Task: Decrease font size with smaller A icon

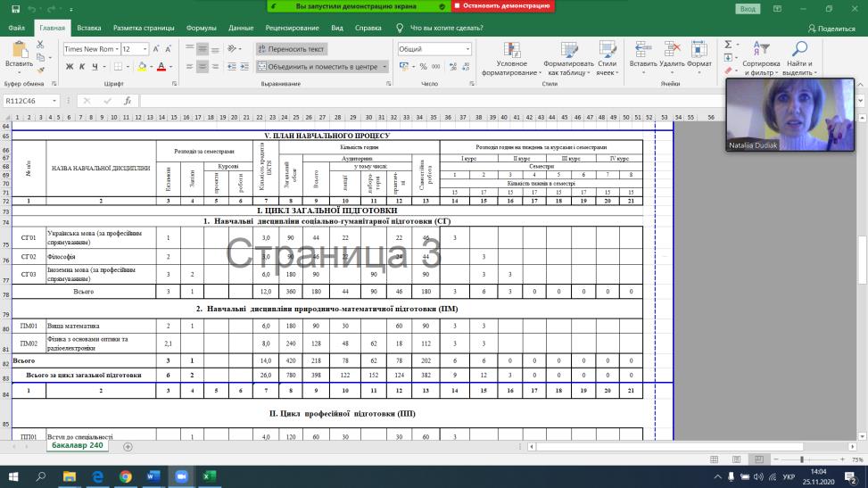Action: [169, 49]
